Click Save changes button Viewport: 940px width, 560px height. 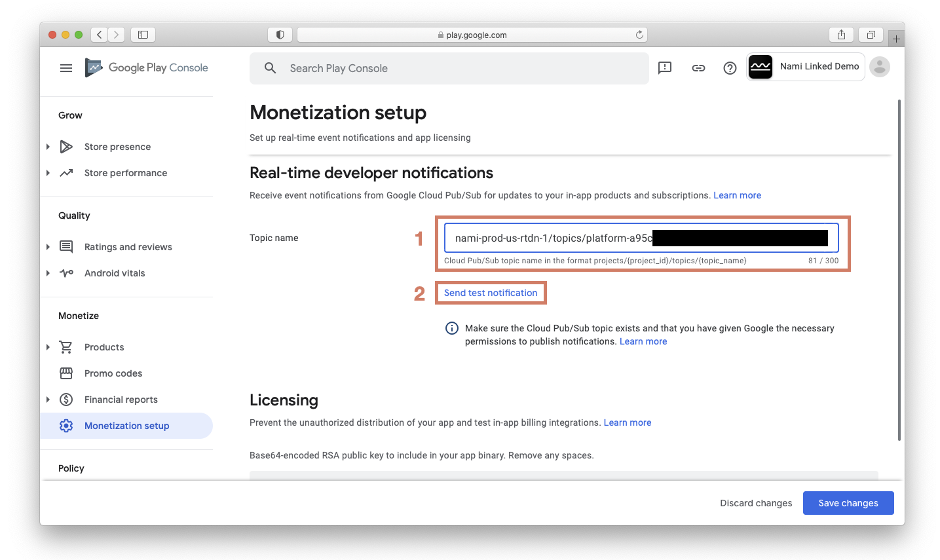tap(848, 503)
